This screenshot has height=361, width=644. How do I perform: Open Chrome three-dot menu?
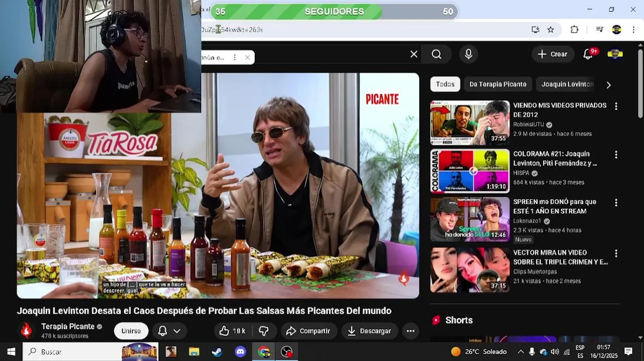pyautogui.click(x=633, y=30)
